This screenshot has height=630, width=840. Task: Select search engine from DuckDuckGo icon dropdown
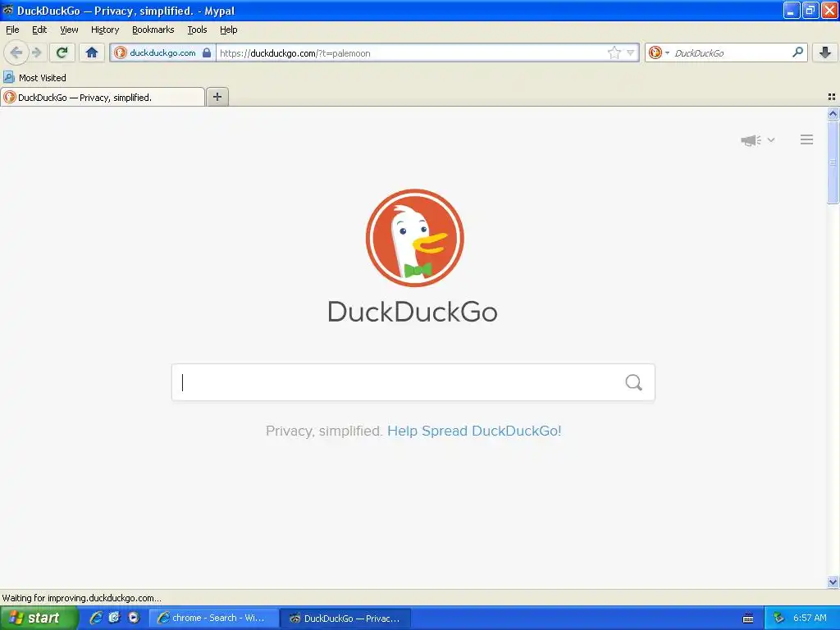[x=659, y=52]
